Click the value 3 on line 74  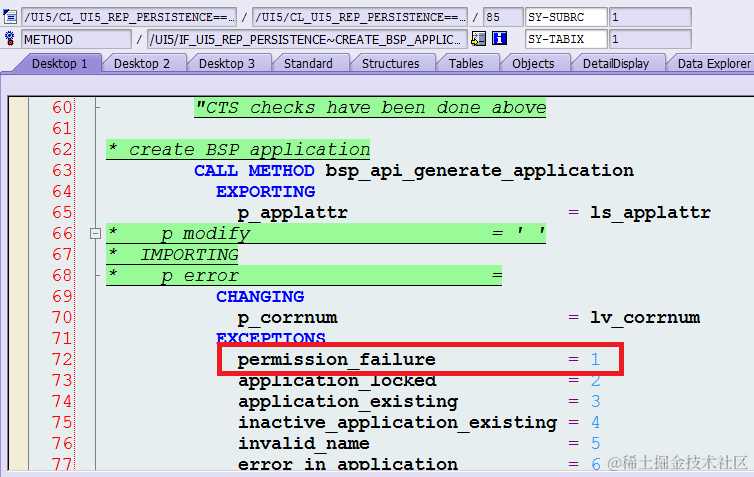pyautogui.click(x=595, y=402)
